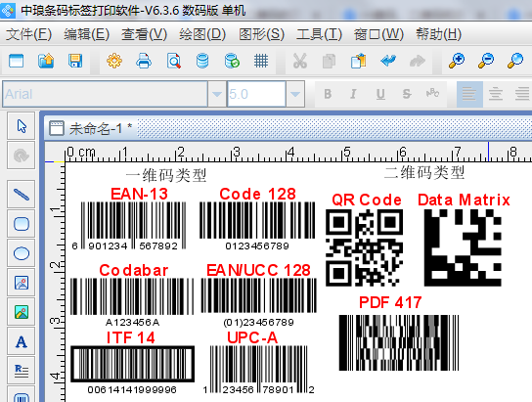Select the Data Matrix code object
532x402 pixels.
pos(463,247)
